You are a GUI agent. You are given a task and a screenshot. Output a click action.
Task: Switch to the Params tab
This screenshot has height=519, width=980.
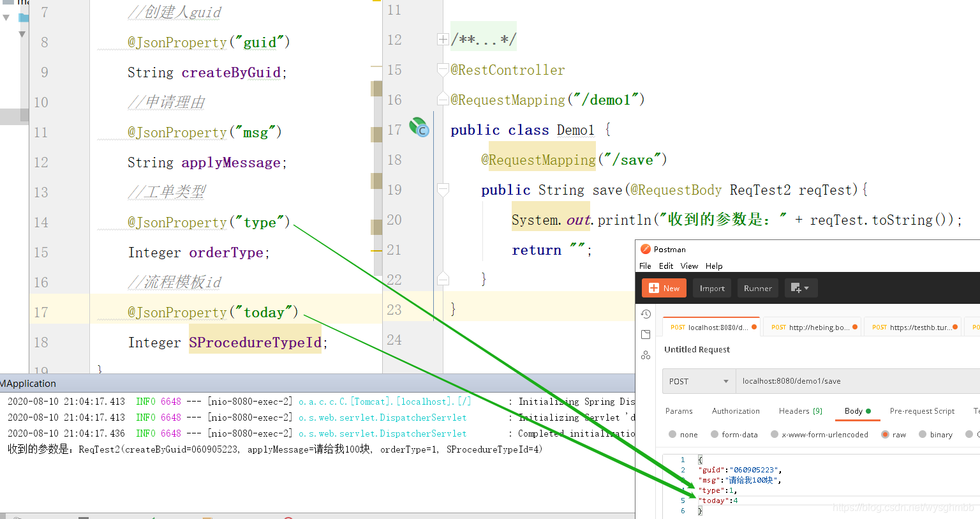pyautogui.click(x=679, y=411)
